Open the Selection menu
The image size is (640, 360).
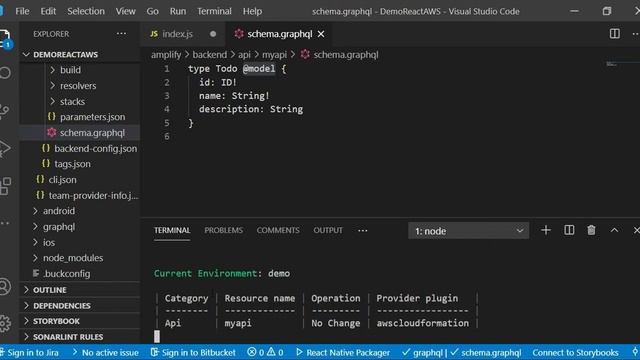[x=86, y=11]
